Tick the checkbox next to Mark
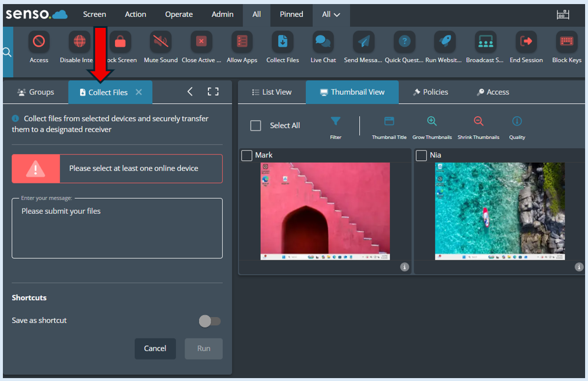 click(246, 156)
